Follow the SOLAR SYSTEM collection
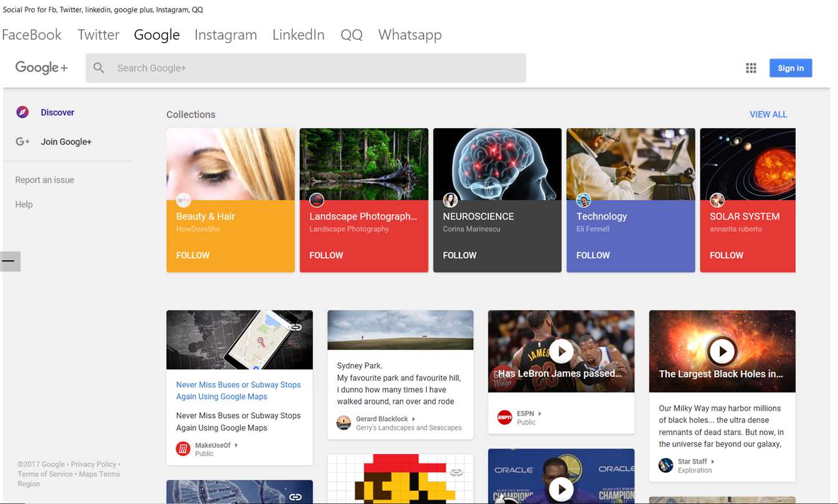Image resolution: width=838 pixels, height=504 pixels. coord(727,255)
